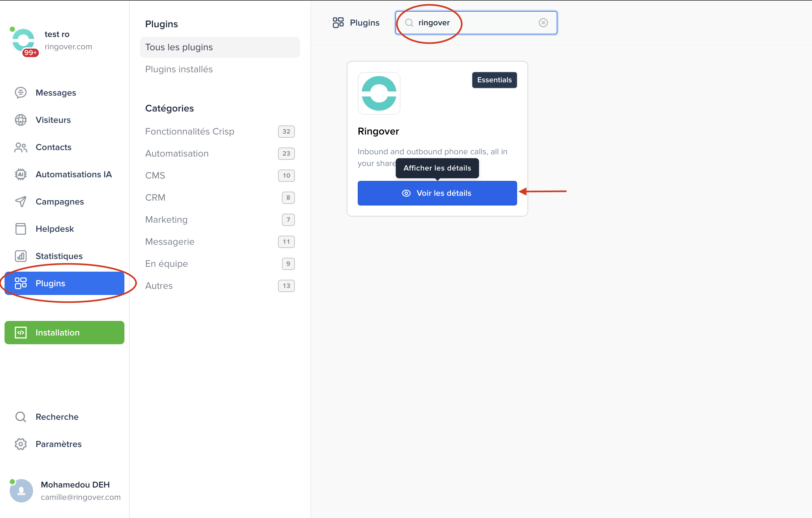Click the Essentials badge
Screen dimensions: 812x518
494,80
